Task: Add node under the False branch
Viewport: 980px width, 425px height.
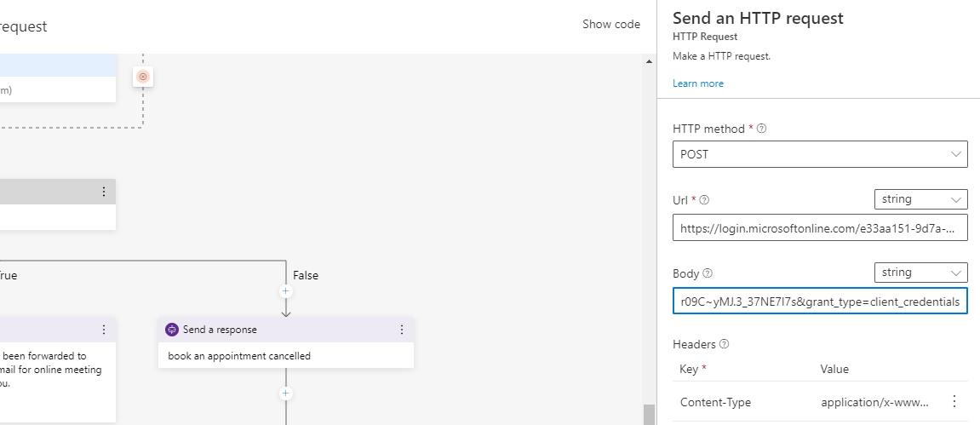Action: [x=285, y=290]
